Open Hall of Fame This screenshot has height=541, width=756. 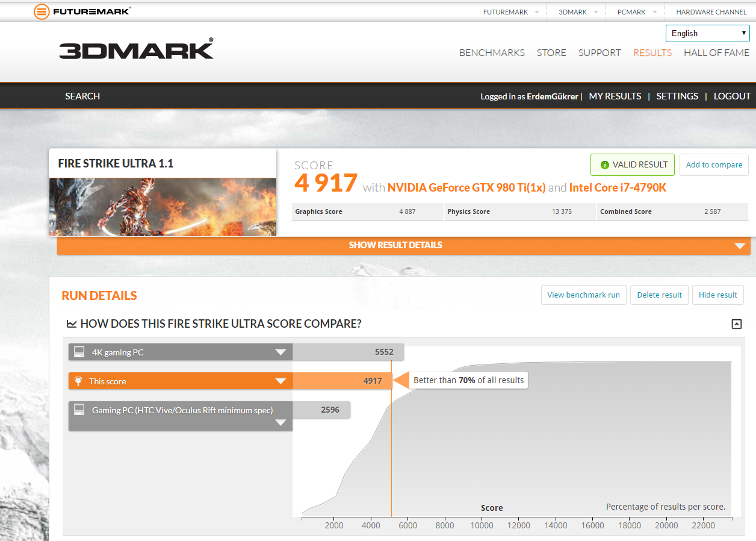[716, 52]
